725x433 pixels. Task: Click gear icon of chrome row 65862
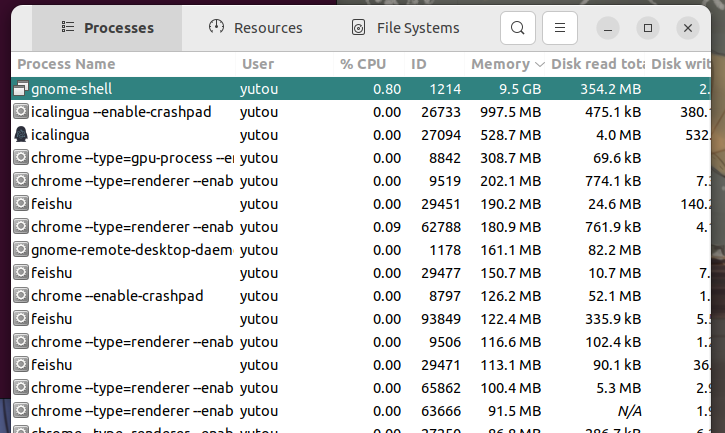[21, 388]
